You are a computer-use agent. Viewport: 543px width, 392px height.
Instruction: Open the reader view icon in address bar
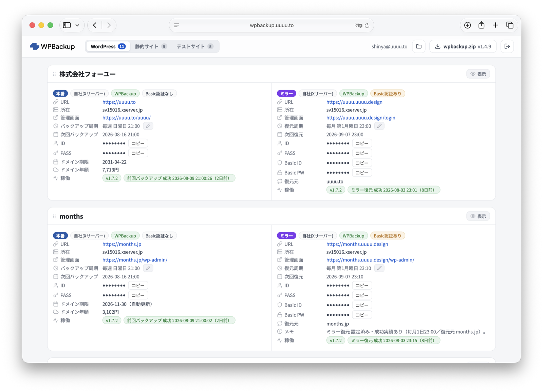click(176, 25)
